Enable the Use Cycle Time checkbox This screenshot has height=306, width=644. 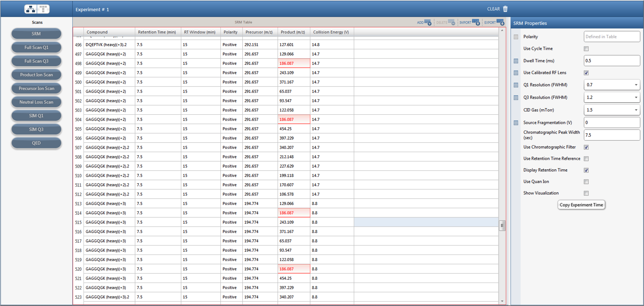(x=586, y=49)
